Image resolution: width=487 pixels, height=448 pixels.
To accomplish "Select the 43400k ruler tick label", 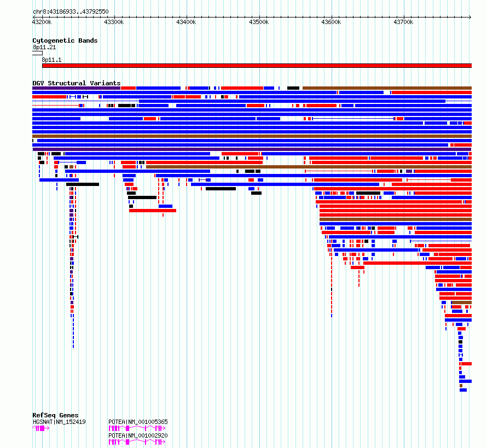I will tap(186, 22).
